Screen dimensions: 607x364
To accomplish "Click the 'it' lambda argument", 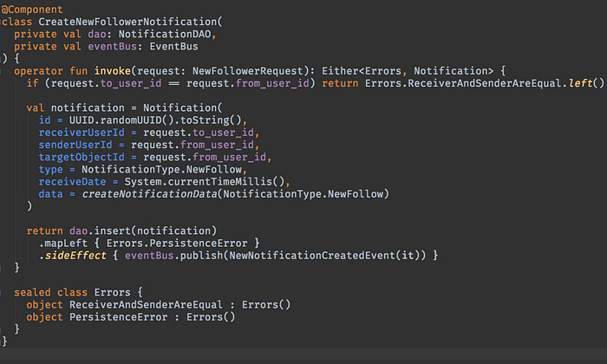I will [408, 256].
